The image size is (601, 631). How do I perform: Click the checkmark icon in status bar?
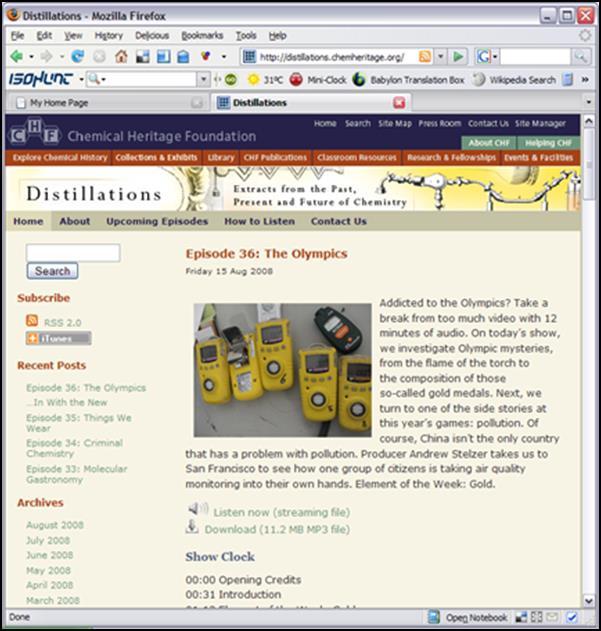pyautogui.click(x=572, y=617)
